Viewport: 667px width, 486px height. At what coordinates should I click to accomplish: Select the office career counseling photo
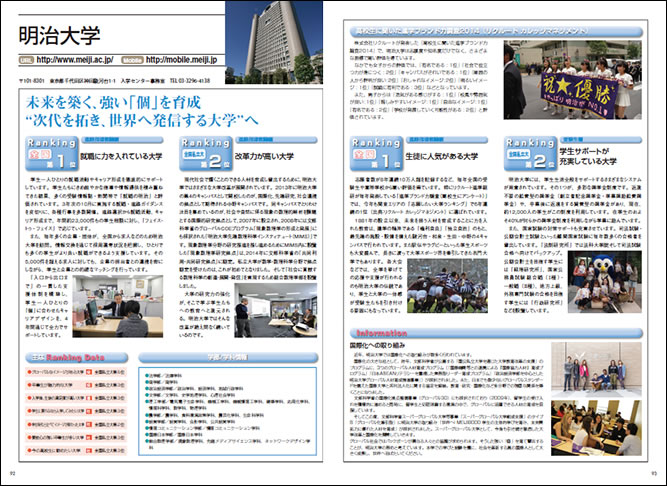click(x=118, y=306)
